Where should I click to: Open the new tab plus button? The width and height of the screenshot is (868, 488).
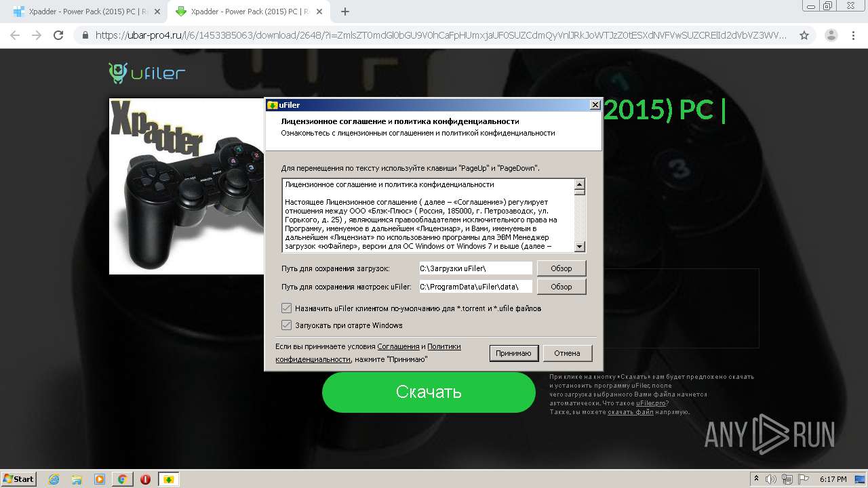(345, 12)
